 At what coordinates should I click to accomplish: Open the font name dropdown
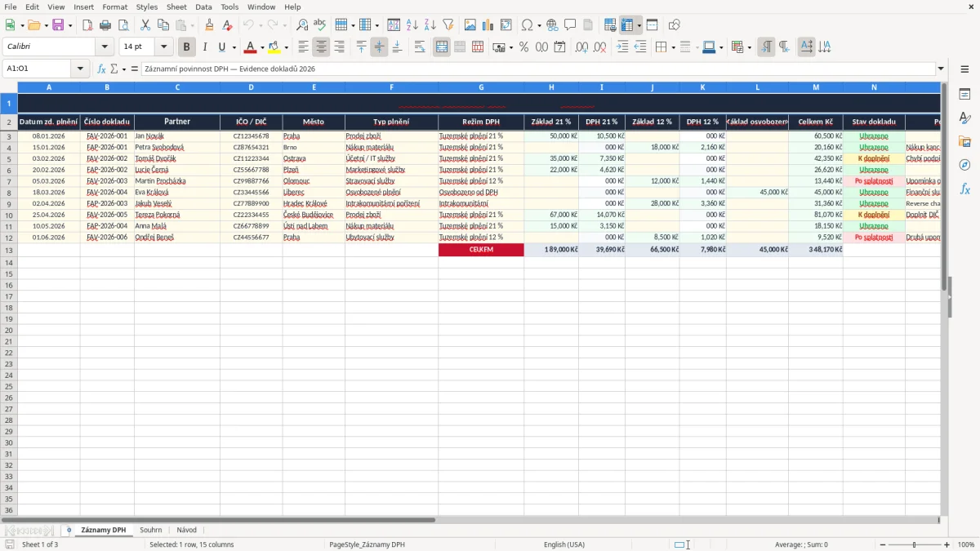coord(105,47)
